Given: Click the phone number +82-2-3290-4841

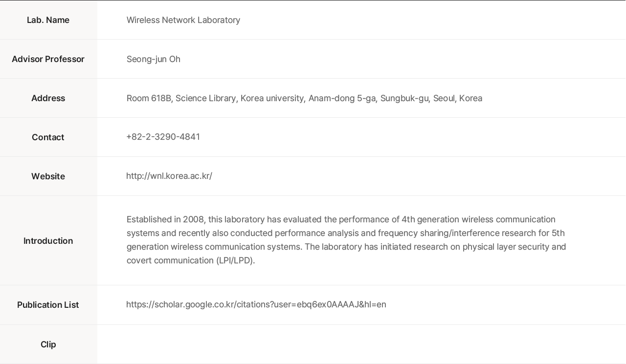Looking at the screenshot, I should coord(163,137).
